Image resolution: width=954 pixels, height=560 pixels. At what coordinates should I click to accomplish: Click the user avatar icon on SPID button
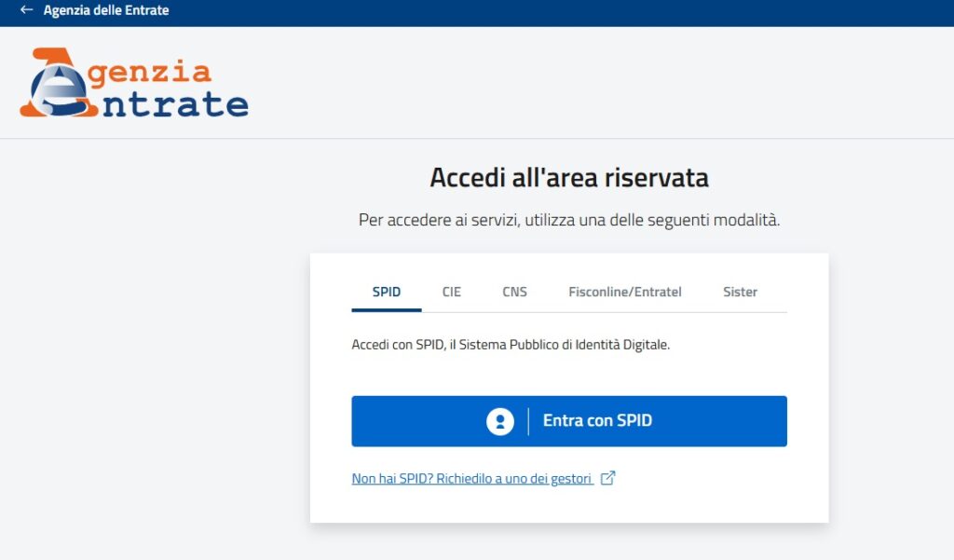[500, 421]
